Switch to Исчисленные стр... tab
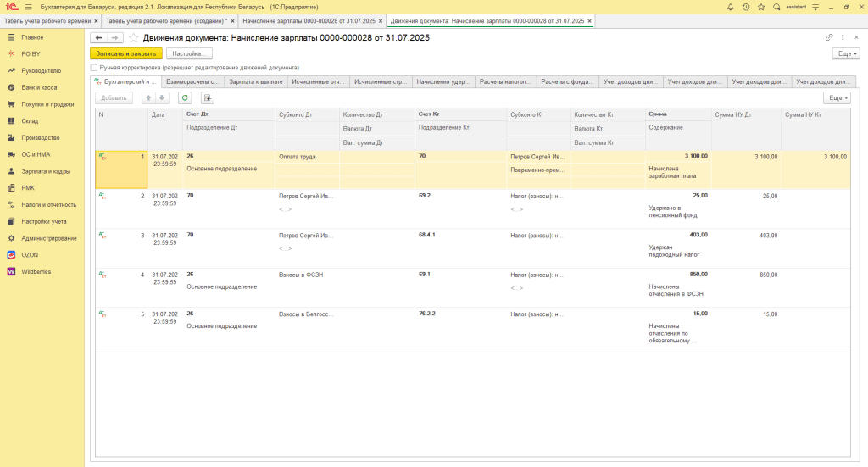Screen dimensions: 868x467 point(381,82)
